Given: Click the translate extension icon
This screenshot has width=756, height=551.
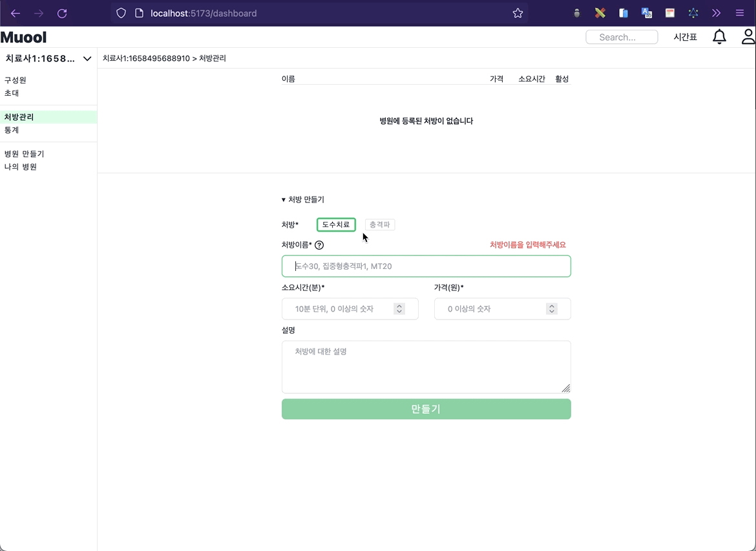Looking at the screenshot, I should [x=646, y=13].
